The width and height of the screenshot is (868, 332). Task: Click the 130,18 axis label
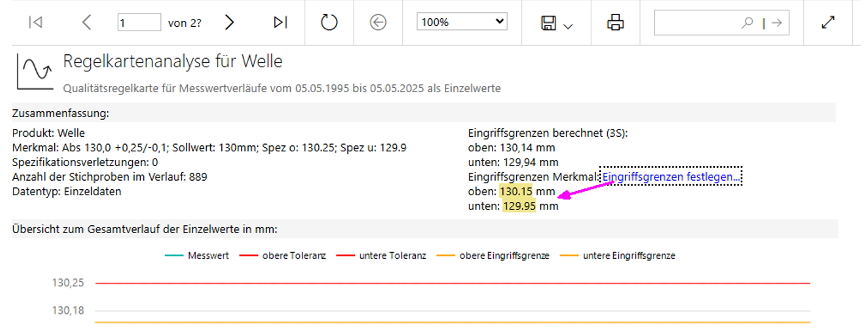pyautogui.click(x=68, y=311)
